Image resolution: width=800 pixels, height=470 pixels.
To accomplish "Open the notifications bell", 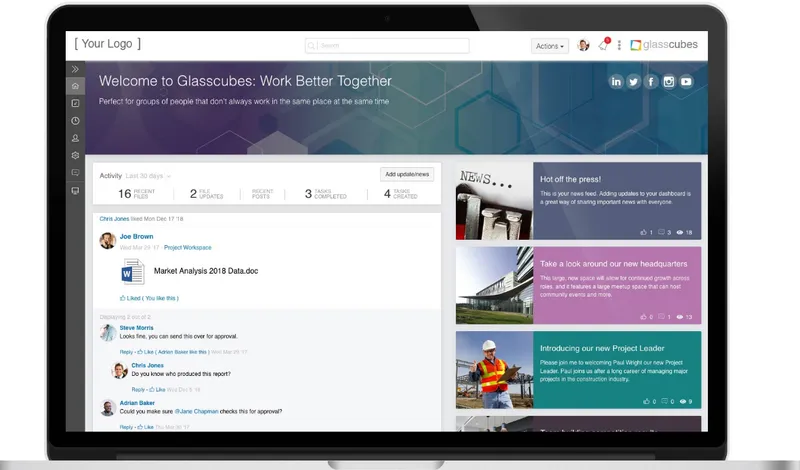I will tap(603, 45).
